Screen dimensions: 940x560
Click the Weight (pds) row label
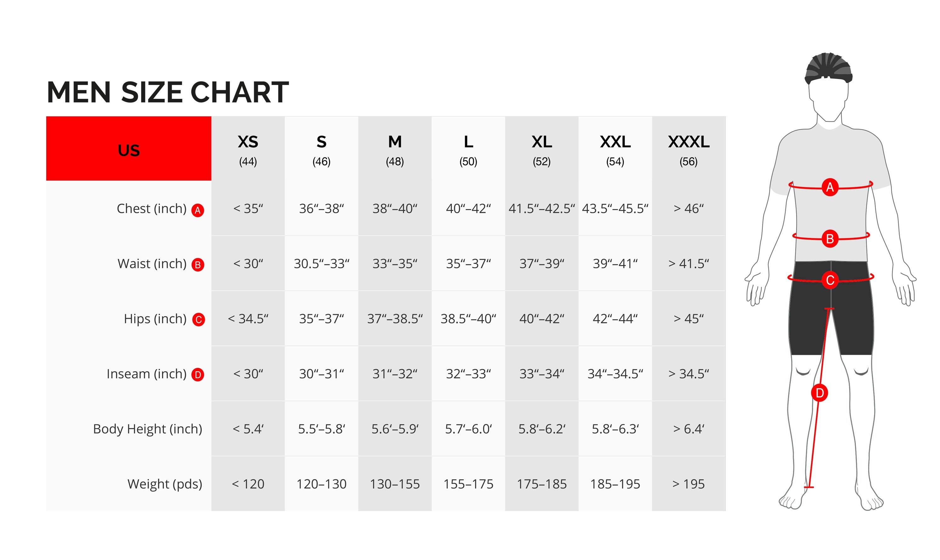(x=165, y=484)
